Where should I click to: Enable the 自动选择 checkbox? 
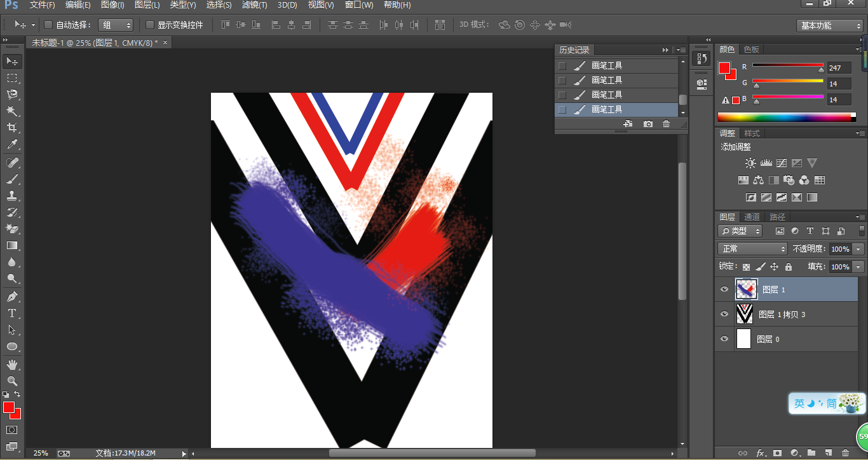[48, 25]
